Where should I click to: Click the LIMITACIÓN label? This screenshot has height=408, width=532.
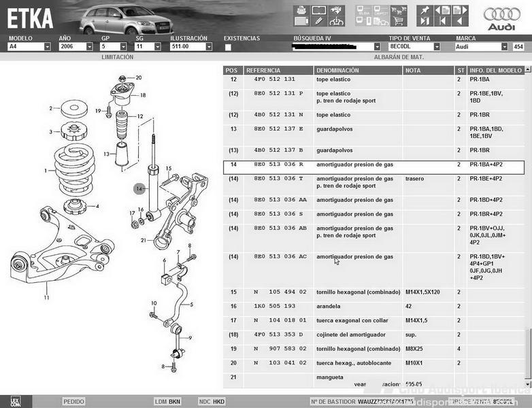click(118, 57)
